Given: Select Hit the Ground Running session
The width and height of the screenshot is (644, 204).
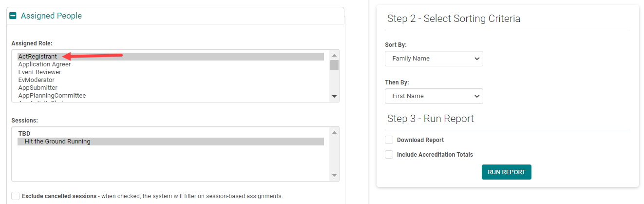Looking at the screenshot, I should tap(57, 142).
